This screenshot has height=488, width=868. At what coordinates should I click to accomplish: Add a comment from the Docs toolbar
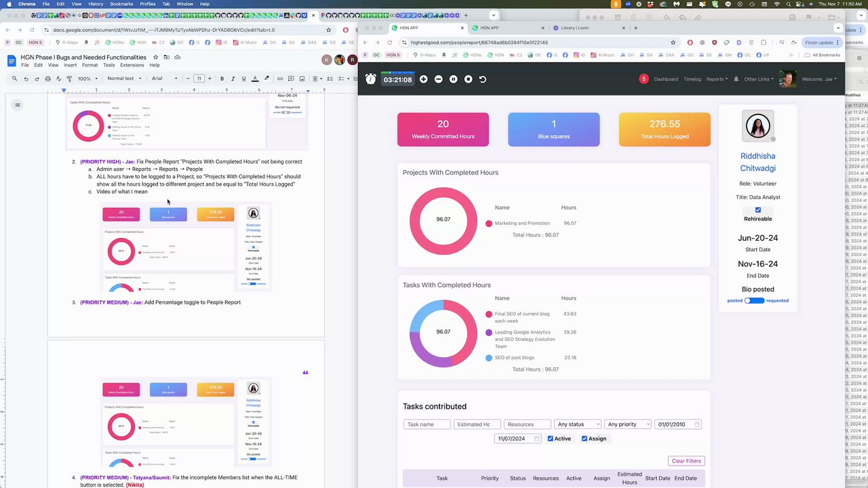coord(292,79)
